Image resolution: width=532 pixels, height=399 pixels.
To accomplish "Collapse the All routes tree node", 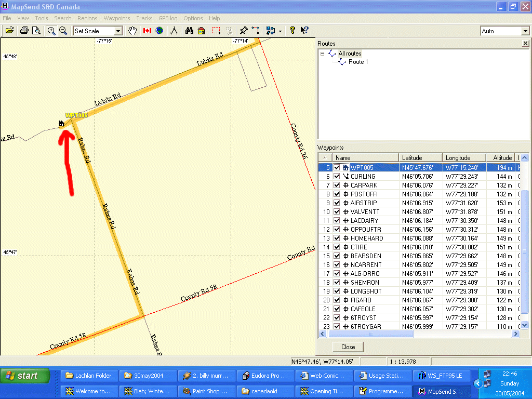I will (322, 54).
